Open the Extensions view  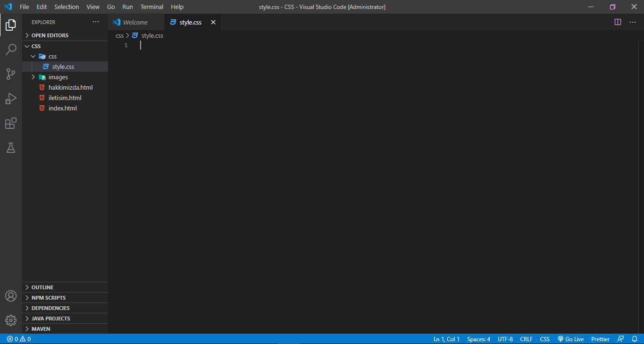click(x=11, y=123)
